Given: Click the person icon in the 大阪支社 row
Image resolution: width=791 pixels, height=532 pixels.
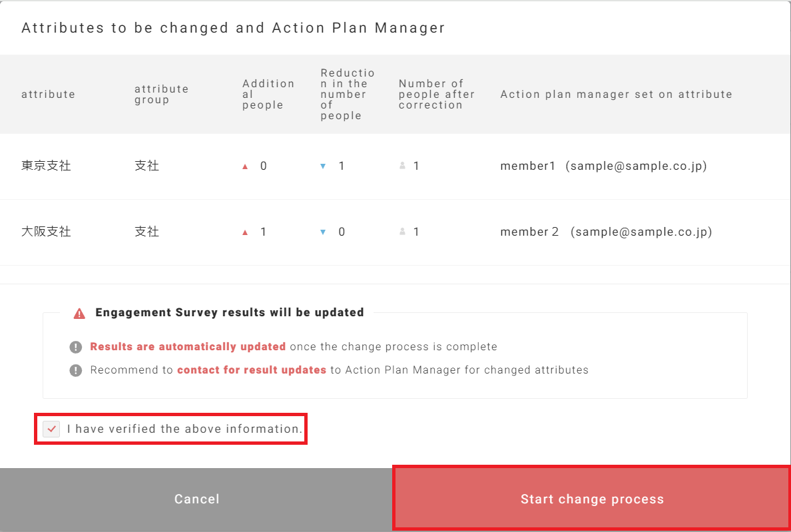Looking at the screenshot, I should tap(402, 232).
